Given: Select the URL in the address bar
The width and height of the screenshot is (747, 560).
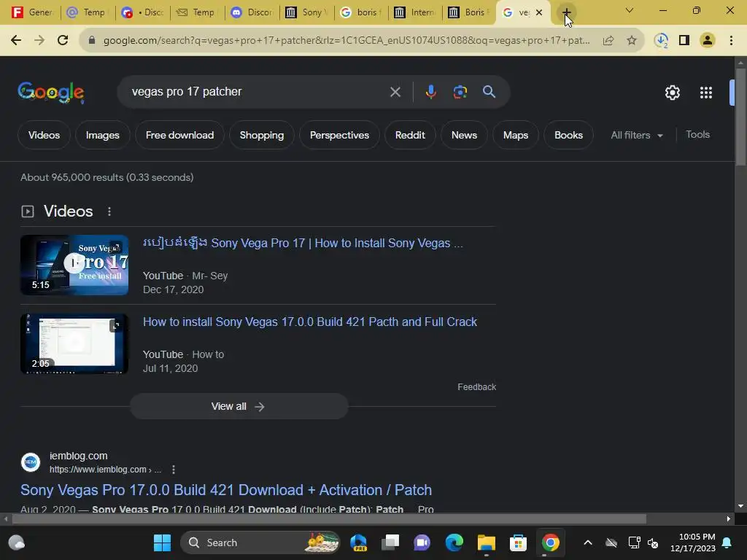Looking at the screenshot, I should coord(347,41).
